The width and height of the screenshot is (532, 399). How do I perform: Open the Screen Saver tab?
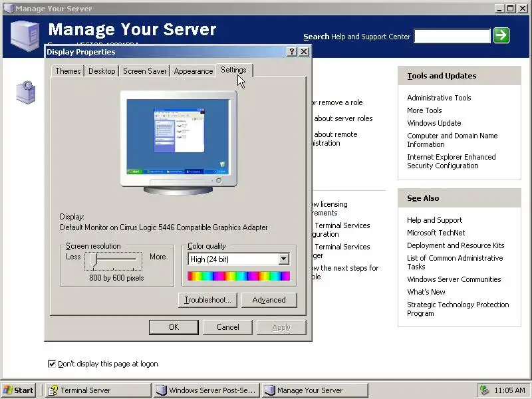(144, 71)
